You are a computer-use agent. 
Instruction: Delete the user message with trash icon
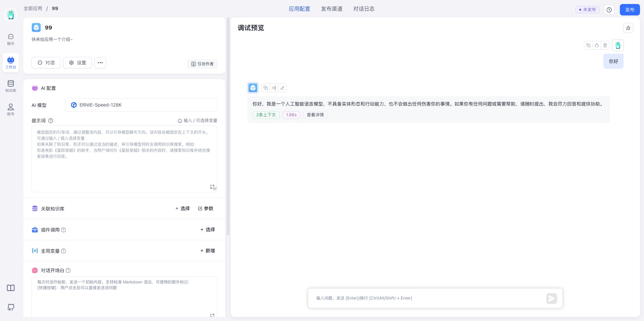pyautogui.click(x=605, y=46)
